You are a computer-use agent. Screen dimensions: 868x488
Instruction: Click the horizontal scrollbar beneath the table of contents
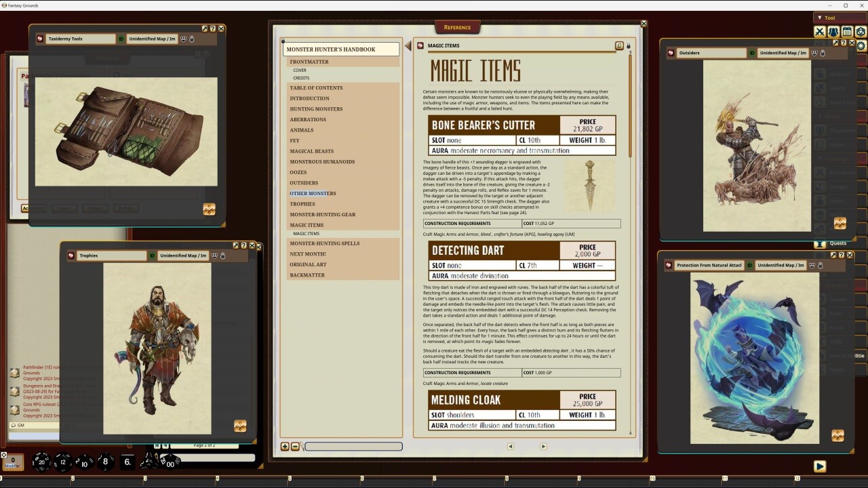(x=353, y=446)
